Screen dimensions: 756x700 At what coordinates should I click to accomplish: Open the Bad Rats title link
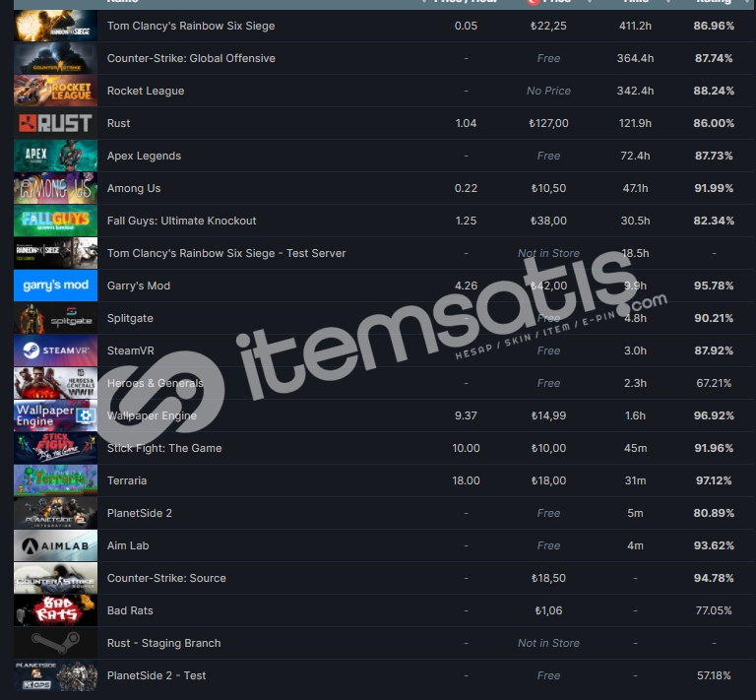point(130,610)
